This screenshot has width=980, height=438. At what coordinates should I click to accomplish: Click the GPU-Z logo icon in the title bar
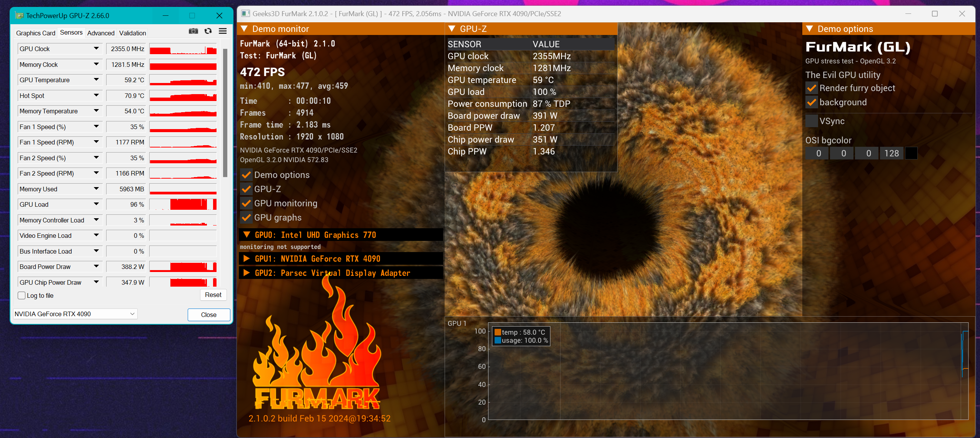click(x=19, y=15)
